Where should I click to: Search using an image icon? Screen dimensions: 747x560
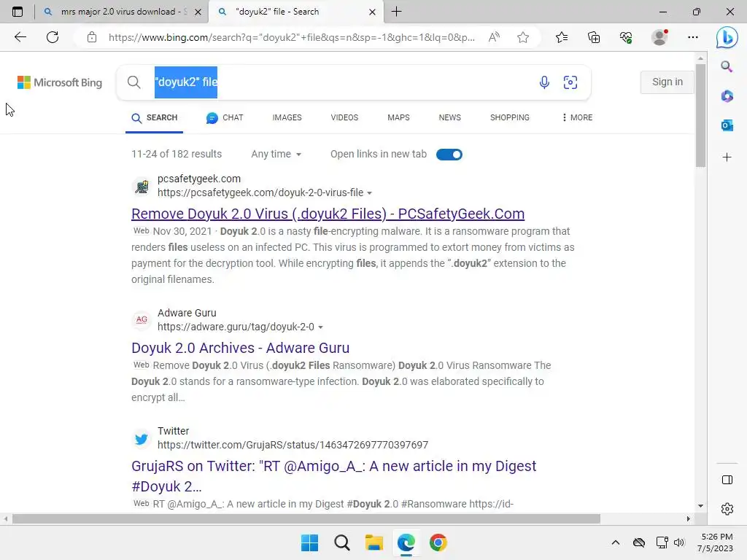(570, 82)
